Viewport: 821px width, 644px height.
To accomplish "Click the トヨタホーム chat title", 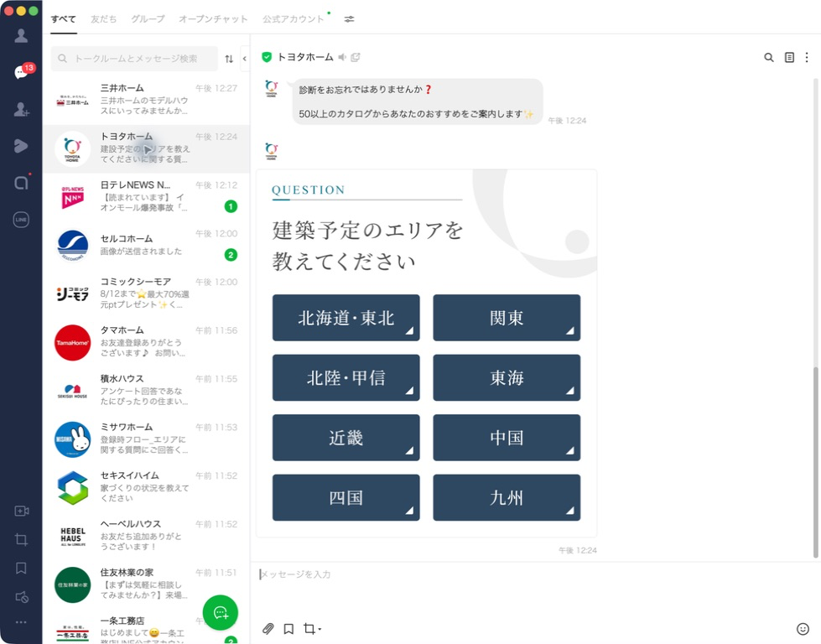I will click(305, 57).
